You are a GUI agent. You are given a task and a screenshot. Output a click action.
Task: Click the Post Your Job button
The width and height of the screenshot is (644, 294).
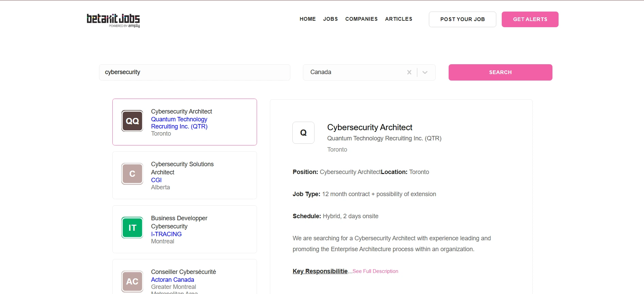[463, 19]
